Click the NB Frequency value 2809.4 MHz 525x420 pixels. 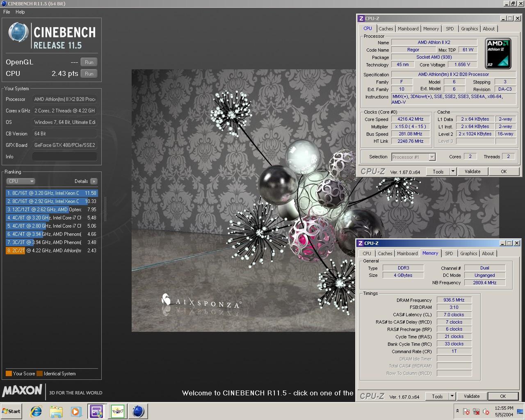pyautogui.click(x=485, y=283)
